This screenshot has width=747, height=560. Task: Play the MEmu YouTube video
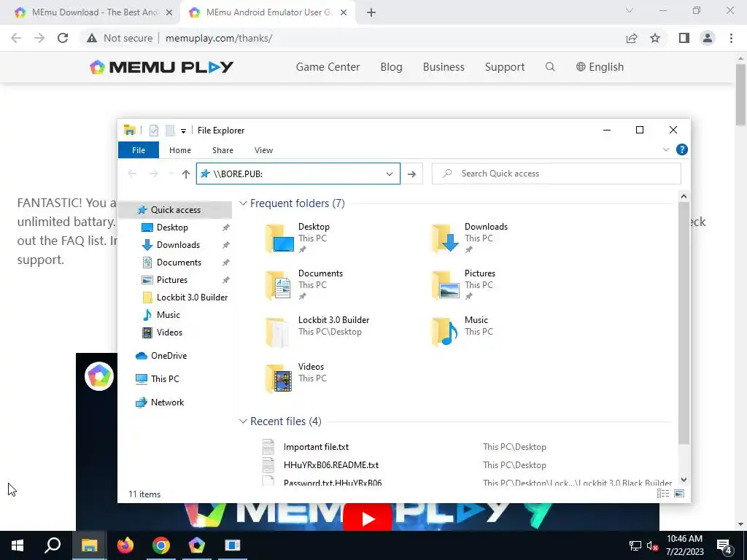click(x=368, y=519)
